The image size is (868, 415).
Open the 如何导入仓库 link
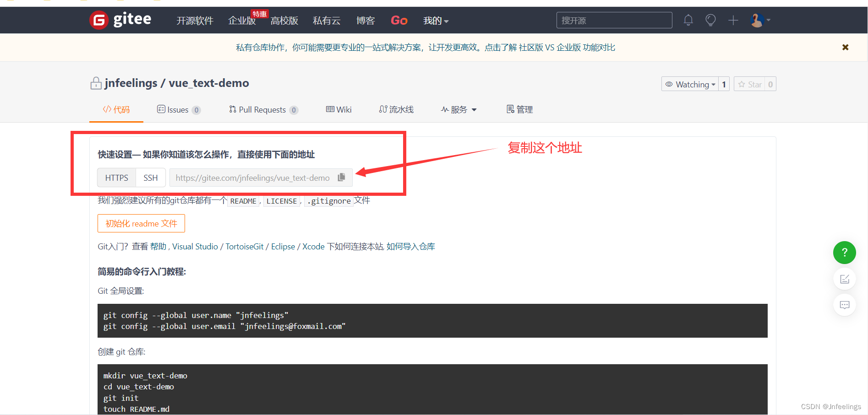tap(411, 247)
